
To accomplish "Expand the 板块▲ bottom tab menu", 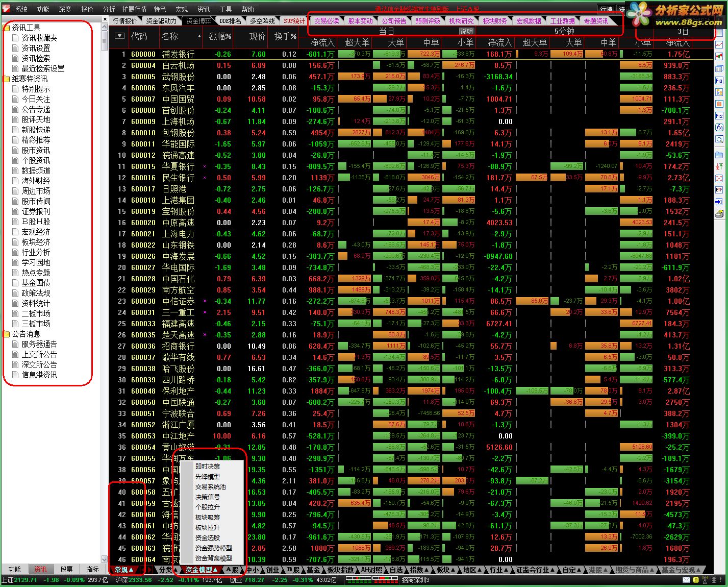I will tap(446, 570).
